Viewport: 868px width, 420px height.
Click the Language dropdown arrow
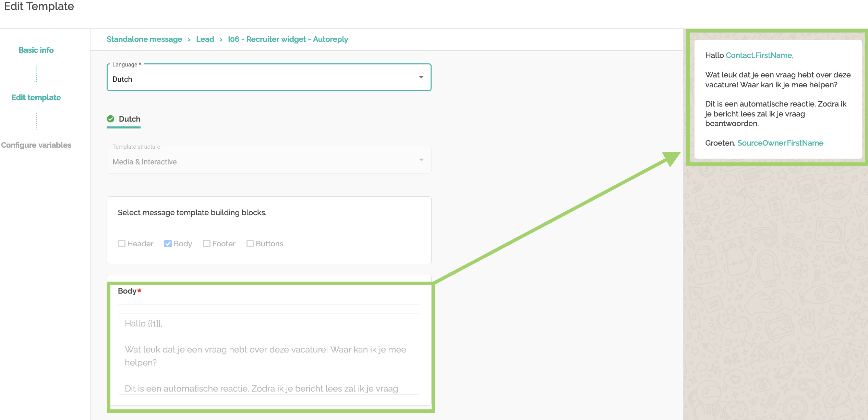pos(421,77)
